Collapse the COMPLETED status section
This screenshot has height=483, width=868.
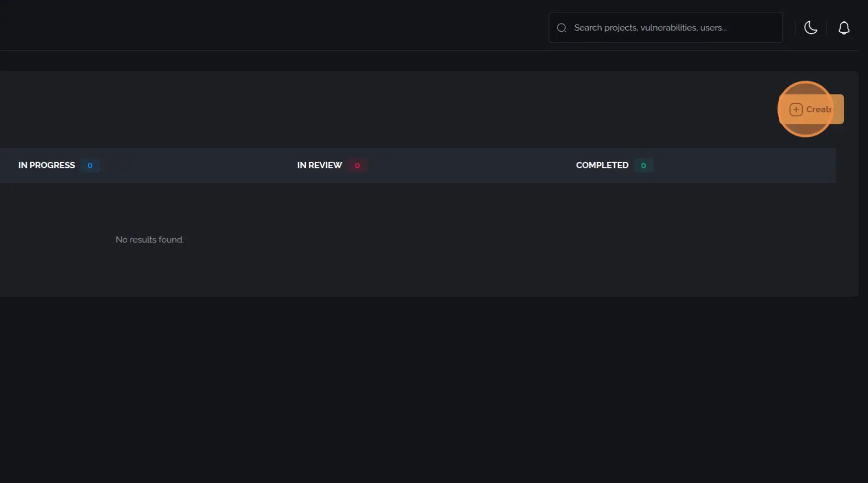pyautogui.click(x=602, y=165)
